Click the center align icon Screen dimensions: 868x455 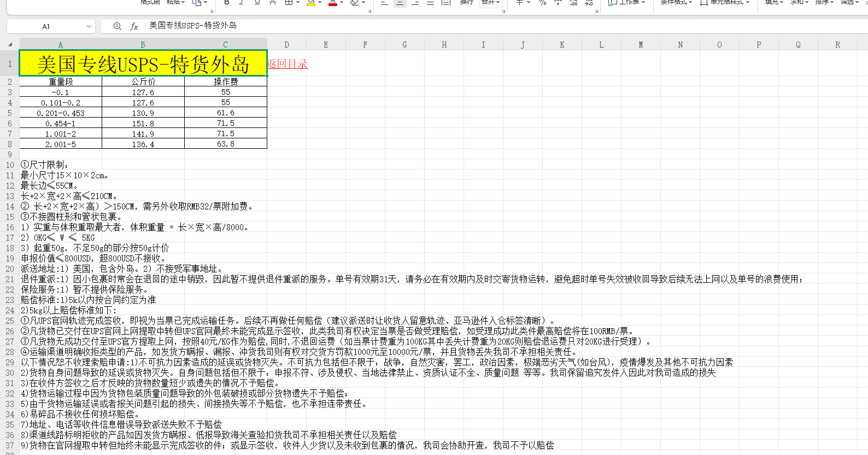(x=400, y=3)
